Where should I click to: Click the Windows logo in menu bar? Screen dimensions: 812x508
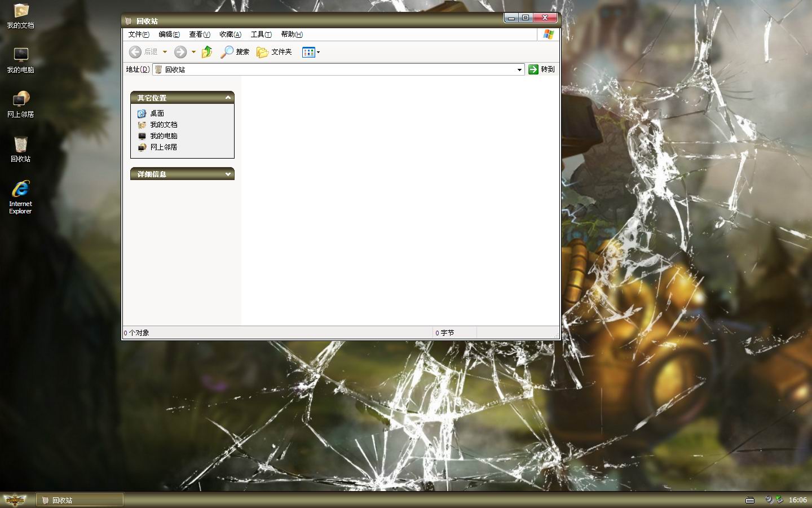(x=548, y=34)
